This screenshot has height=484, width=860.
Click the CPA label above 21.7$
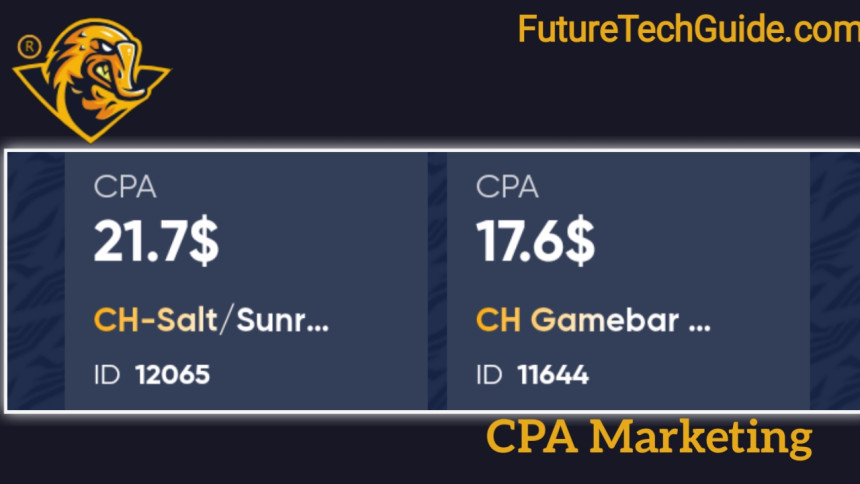pos(125,187)
